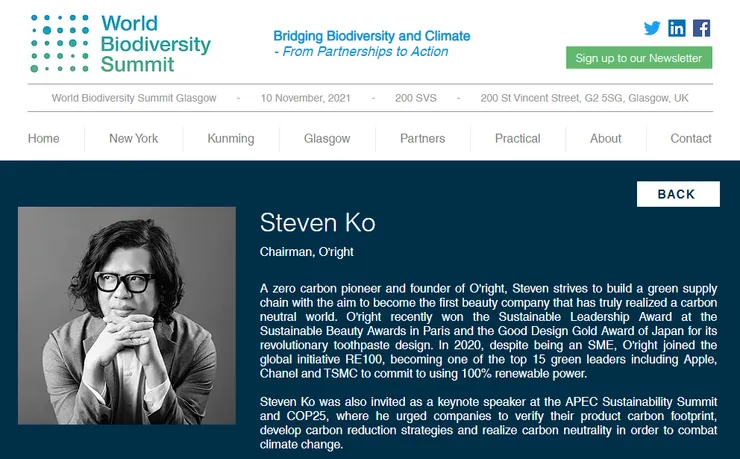Open the Facebook social icon
Image resolution: width=740 pixels, height=459 pixels.
click(x=701, y=28)
